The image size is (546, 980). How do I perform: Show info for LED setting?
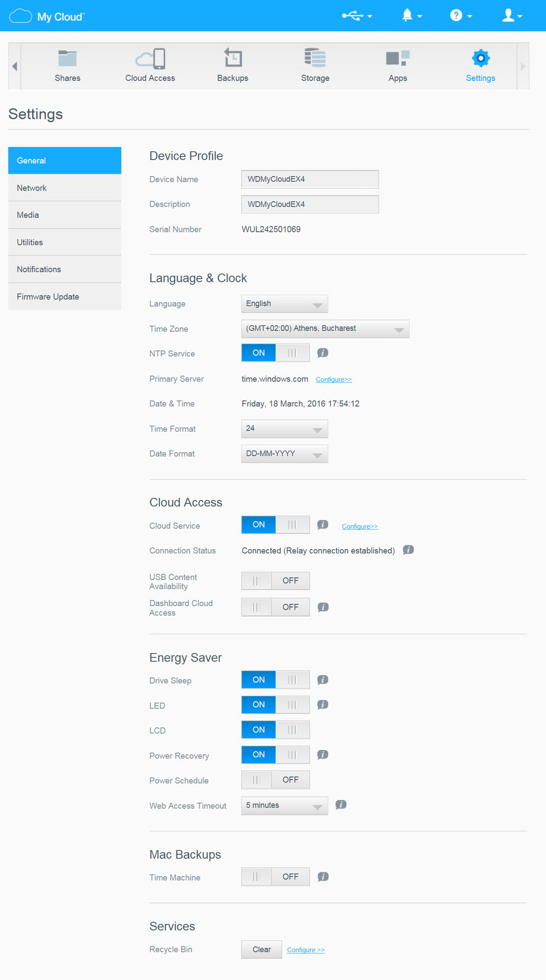point(323,704)
